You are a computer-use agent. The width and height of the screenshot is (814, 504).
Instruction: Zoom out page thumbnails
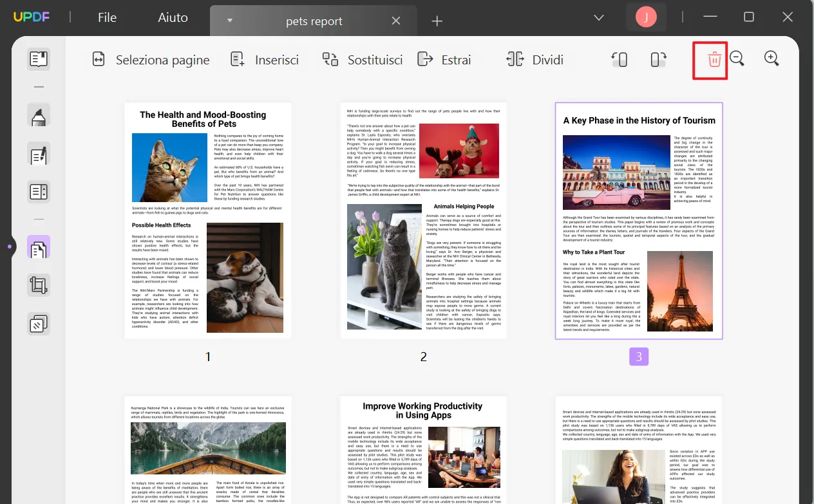pyautogui.click(x=737, y=59)
